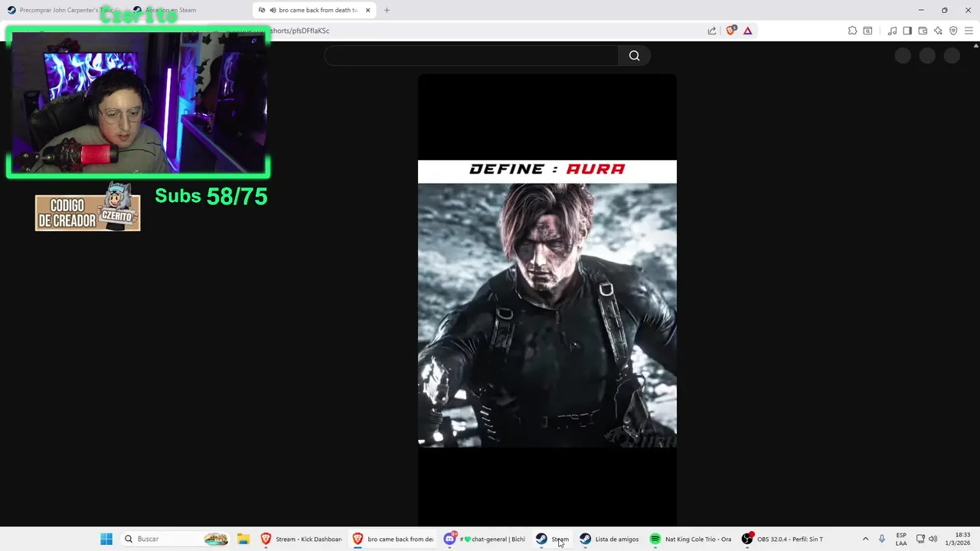Click the Brave Rewards triangle icon
The width and height of the screenshot is (980, 551).
point(748,31)
